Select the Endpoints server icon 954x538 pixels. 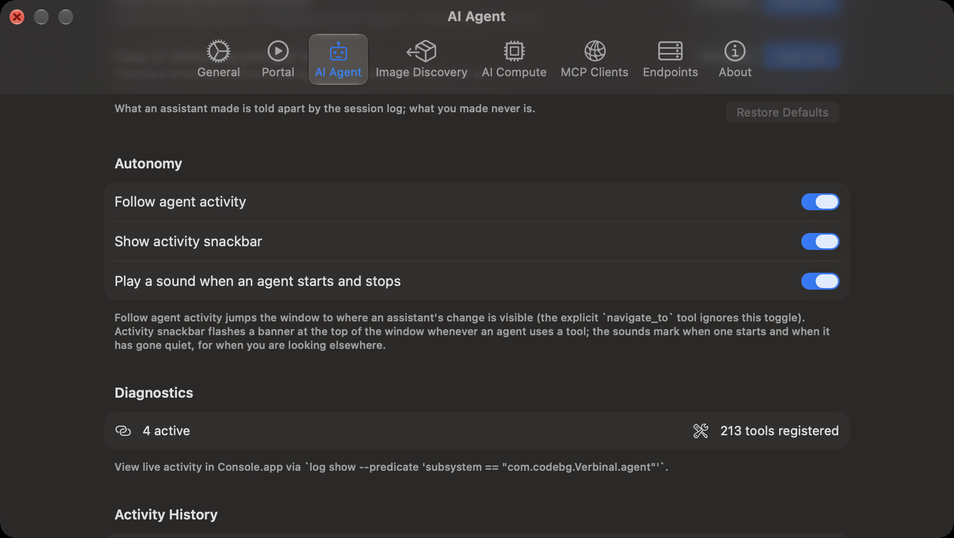(x=670, y=51)
